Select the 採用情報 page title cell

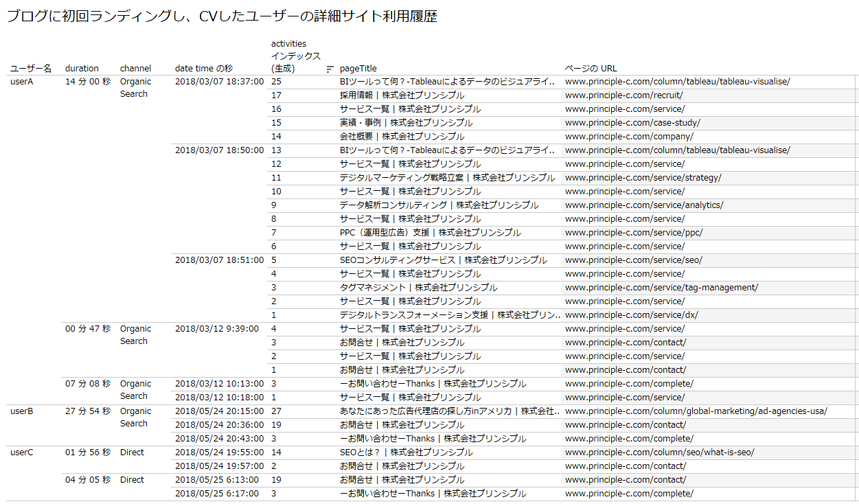(402, 95)
